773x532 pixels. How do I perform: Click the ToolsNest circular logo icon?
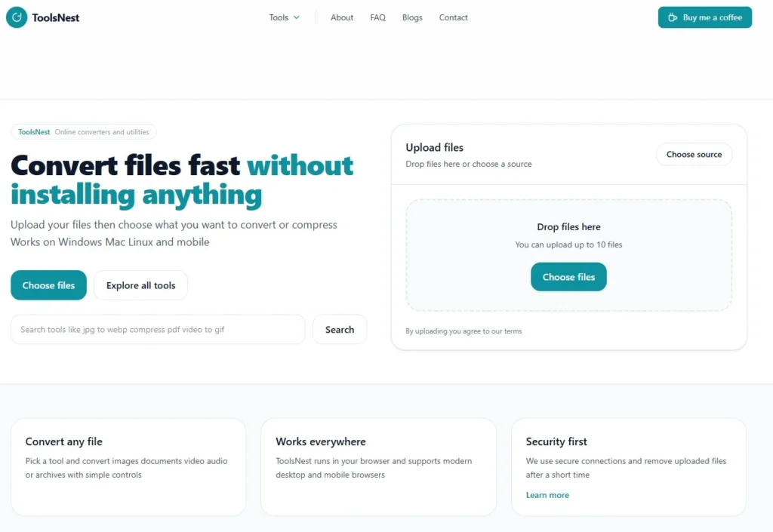point(17,17)
